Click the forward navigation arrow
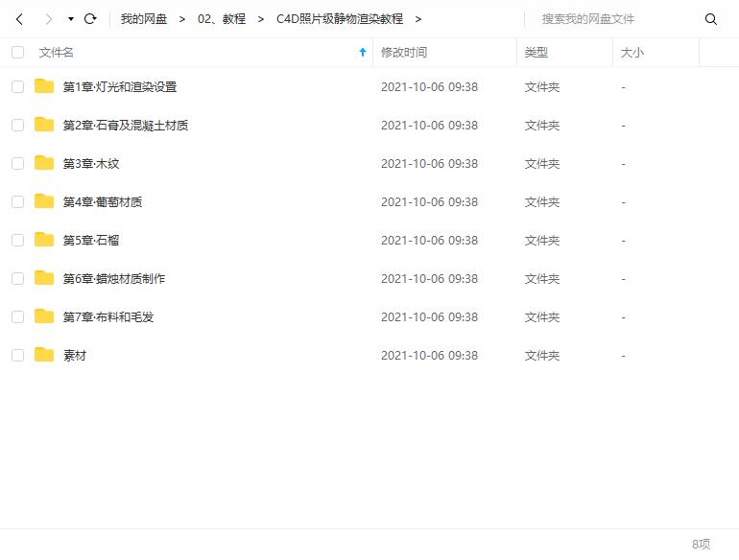 click(x=48, y=19)
